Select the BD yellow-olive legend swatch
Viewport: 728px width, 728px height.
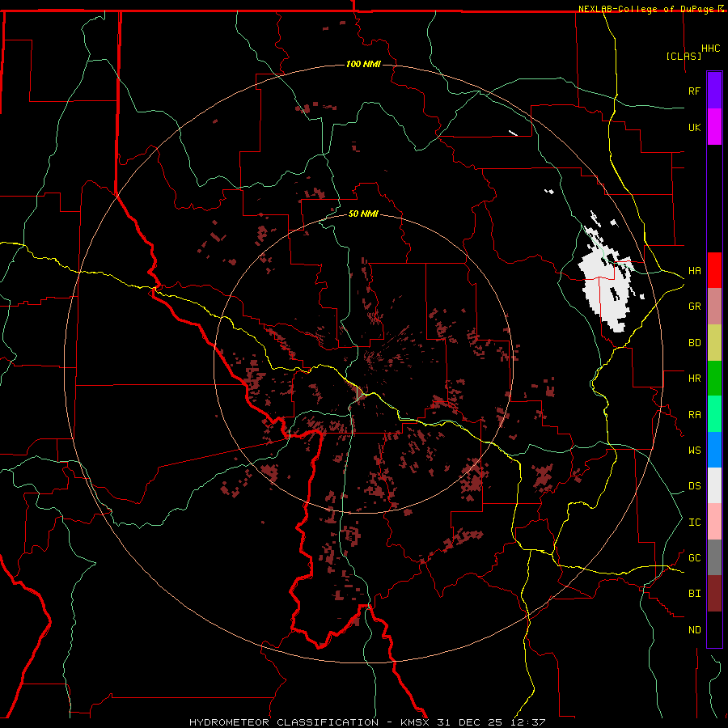[x=714, y=343]
